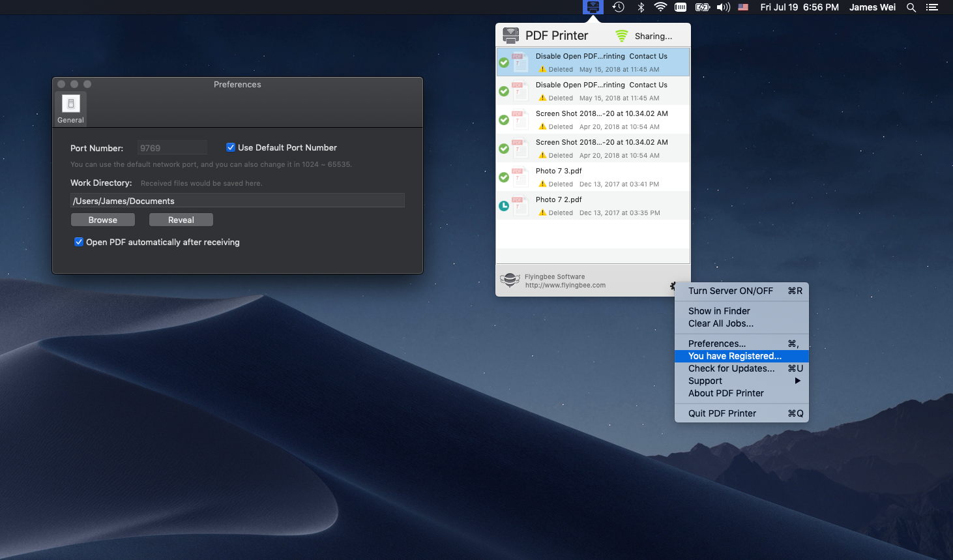Toggle Use Default Port Number checkbox
953x560 pixels.
231,147
